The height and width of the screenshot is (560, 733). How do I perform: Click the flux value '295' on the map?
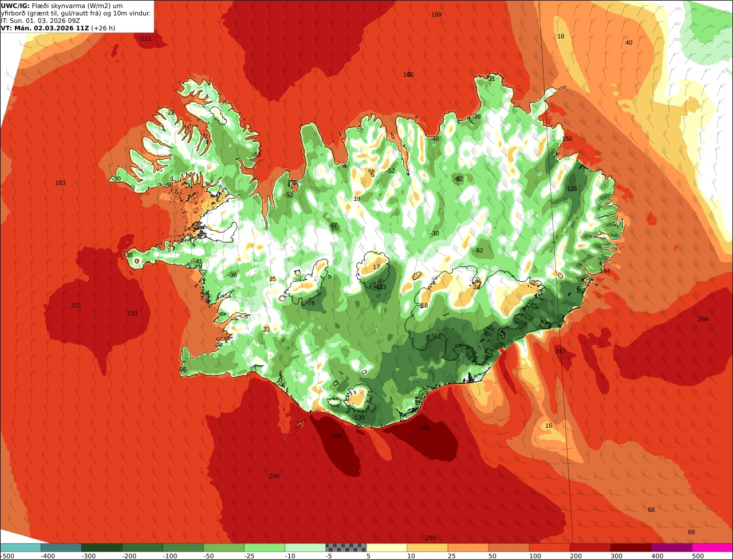click(x=431, y=538)
